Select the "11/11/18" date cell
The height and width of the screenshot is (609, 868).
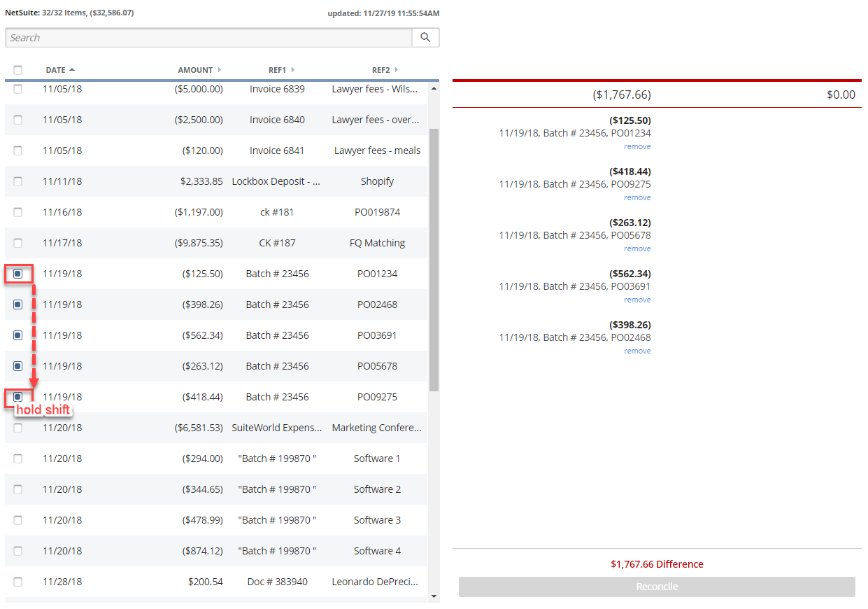pyautogui.click(x=62, y=181)
